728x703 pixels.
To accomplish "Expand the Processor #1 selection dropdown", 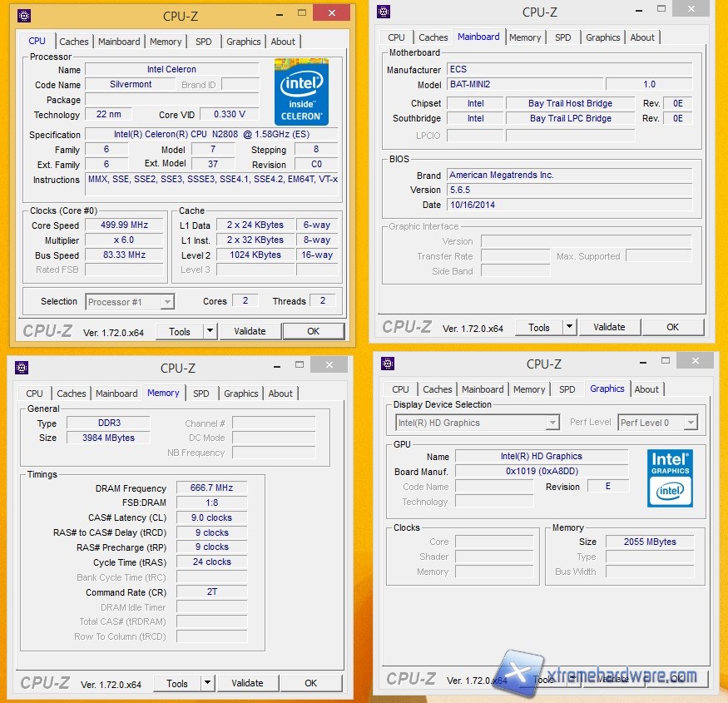I will 167,302.
